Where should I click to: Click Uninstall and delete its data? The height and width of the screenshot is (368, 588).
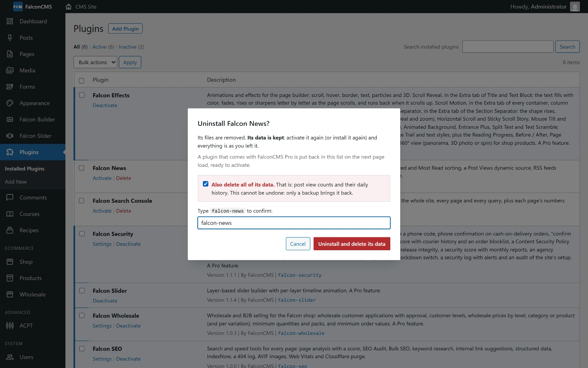pyautogui.click(x=352, y=244)
